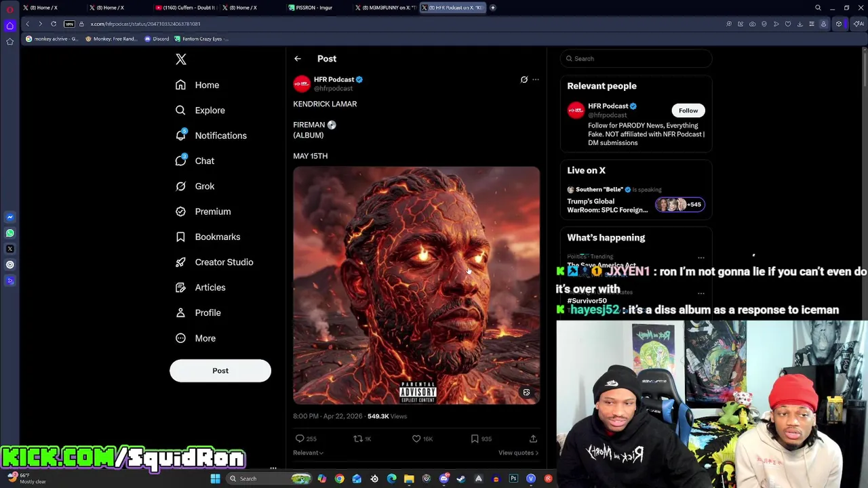868x488 pixels.
Task: Click the white Post button
Action: point(220,371)
